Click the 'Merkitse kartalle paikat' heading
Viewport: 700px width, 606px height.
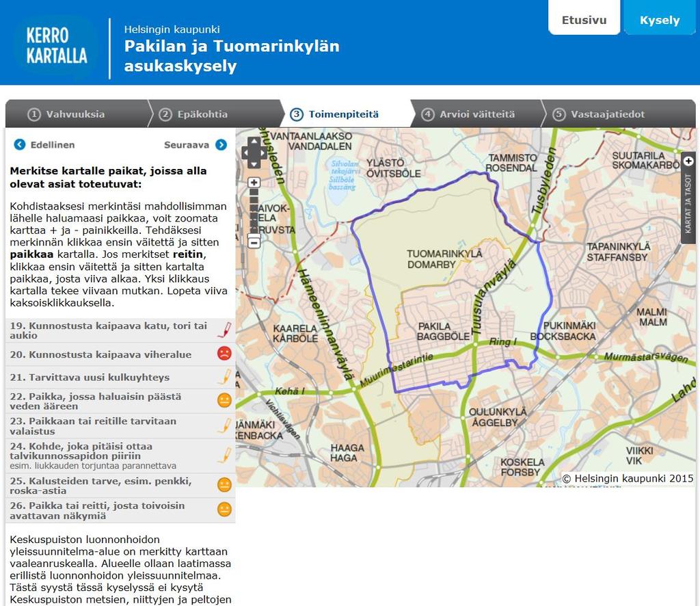click(108, 177)
